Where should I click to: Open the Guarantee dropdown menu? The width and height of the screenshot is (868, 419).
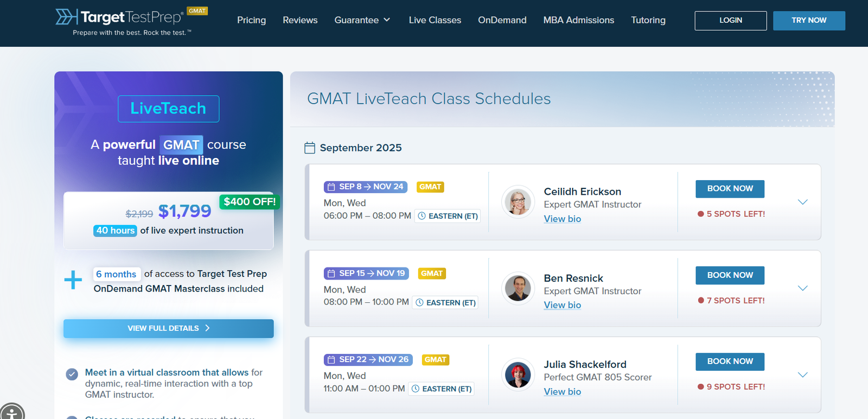click(x=362, y=20)
